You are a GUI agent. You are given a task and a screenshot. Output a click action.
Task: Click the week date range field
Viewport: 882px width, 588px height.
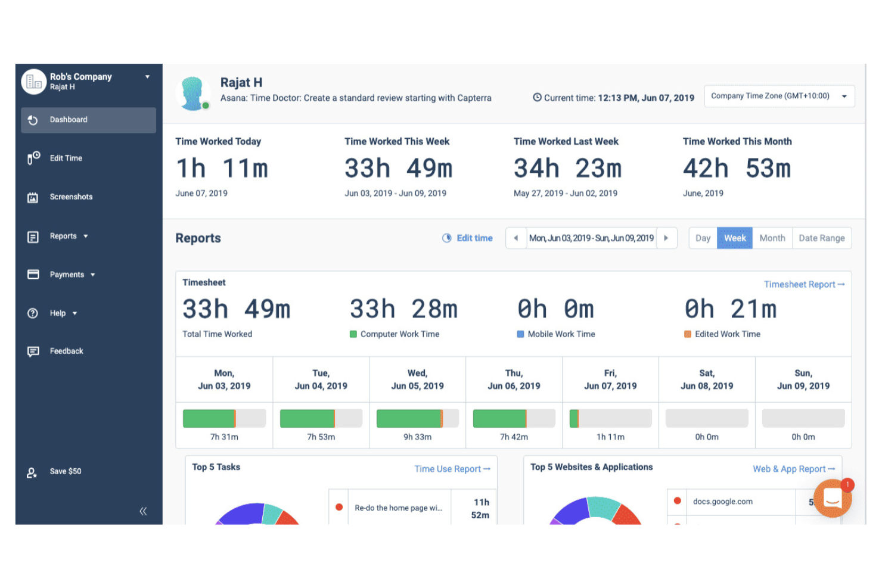point(591,238)
